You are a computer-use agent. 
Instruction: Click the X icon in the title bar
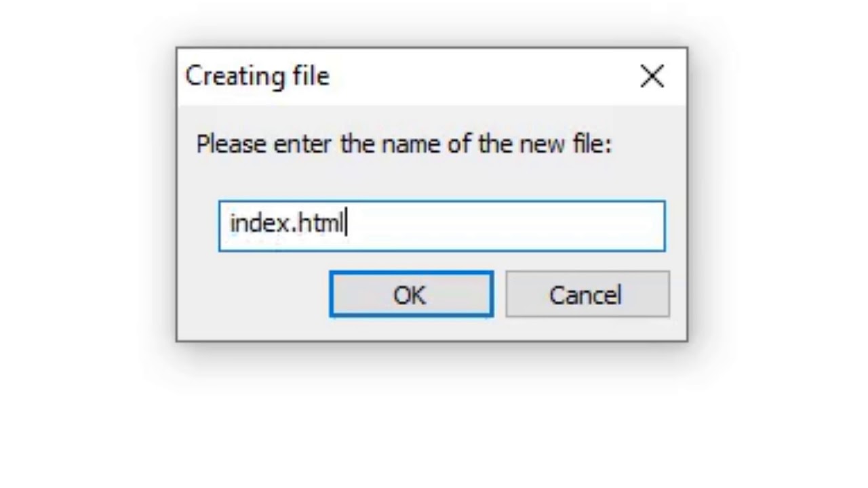pyautogui.click(x=652, y=77)
